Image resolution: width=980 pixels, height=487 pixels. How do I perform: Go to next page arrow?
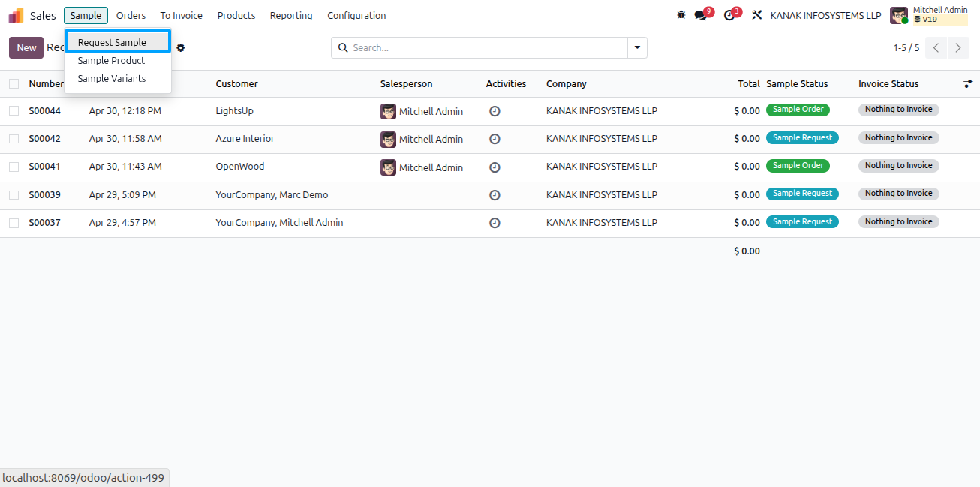point(958,47)
